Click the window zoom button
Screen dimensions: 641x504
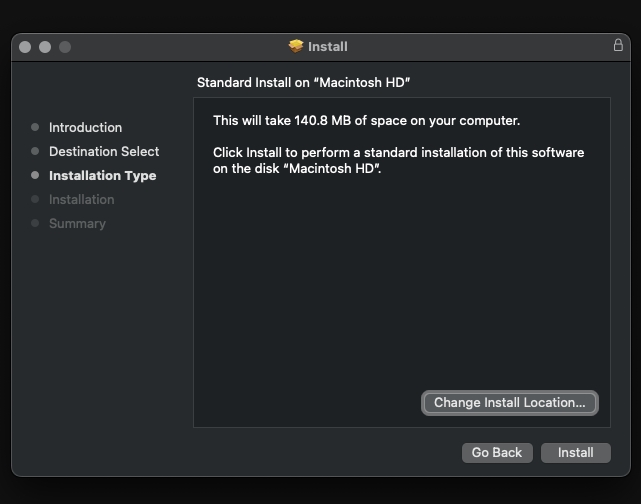(x=65, y=47)
